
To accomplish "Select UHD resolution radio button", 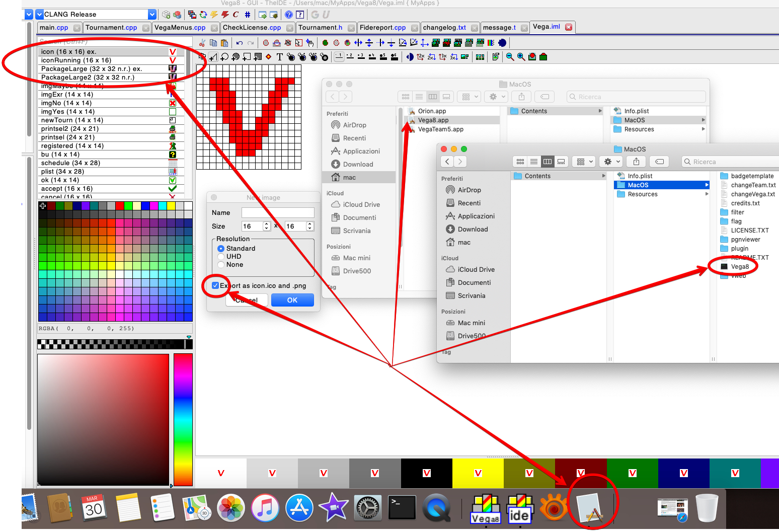I will tap(221, 257).
